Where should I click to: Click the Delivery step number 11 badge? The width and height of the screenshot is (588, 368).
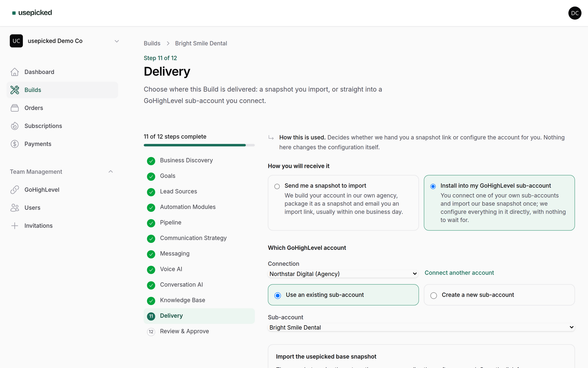pos(151,316)
